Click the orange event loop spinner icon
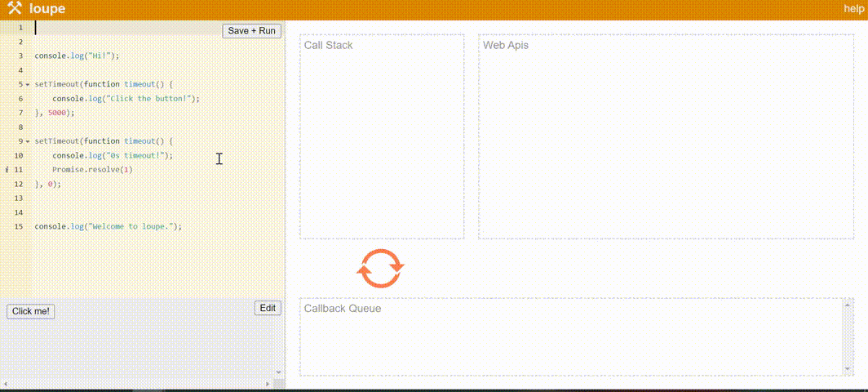The width and height of the screenshot is (868, 392). (380, 269)
